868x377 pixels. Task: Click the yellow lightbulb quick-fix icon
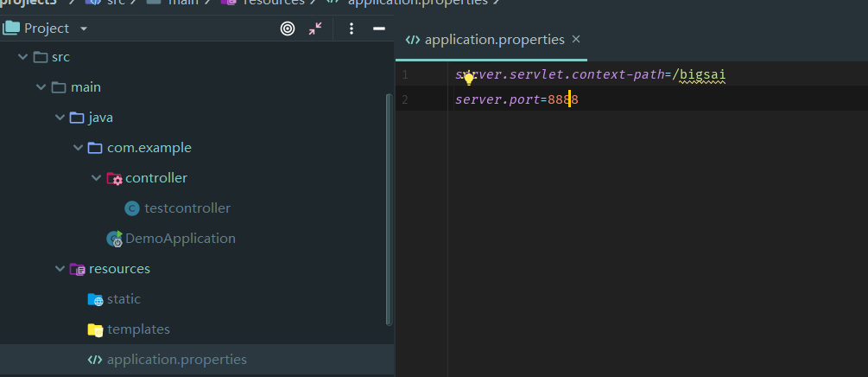pyautogui.click(x=469, y=79)
